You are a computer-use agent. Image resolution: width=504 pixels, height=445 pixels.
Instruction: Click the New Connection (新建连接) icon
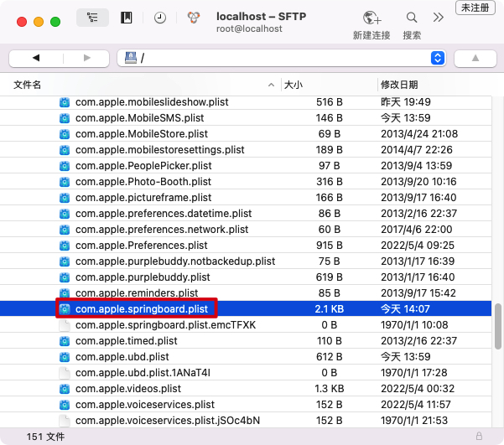click(372, 18)
